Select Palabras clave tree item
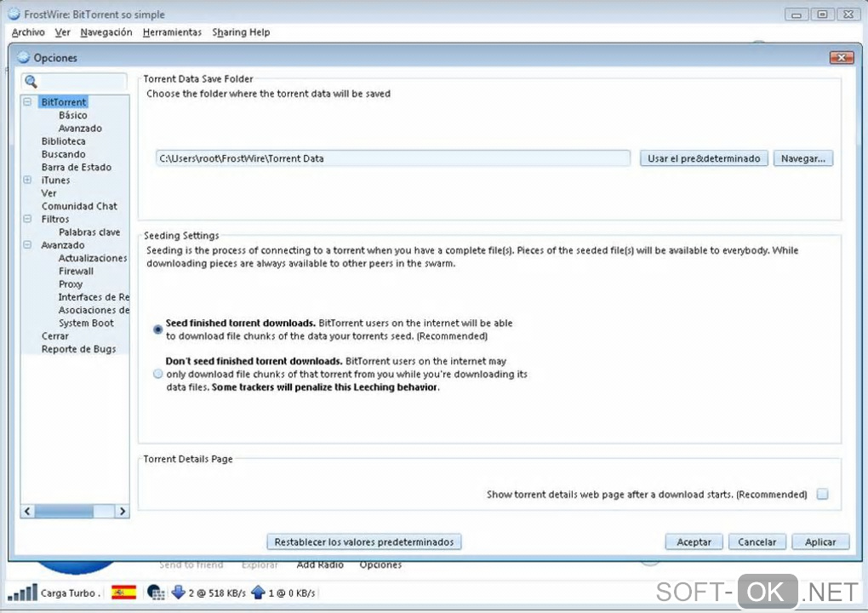 coord(89,232)
